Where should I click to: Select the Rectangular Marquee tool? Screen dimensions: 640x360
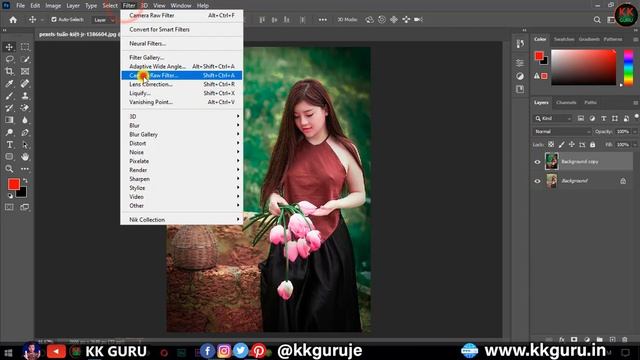(x=25, y=47)
